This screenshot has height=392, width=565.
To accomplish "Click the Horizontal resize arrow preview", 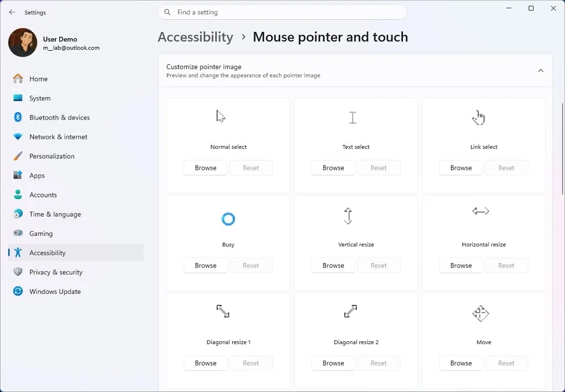I will 481,211.
